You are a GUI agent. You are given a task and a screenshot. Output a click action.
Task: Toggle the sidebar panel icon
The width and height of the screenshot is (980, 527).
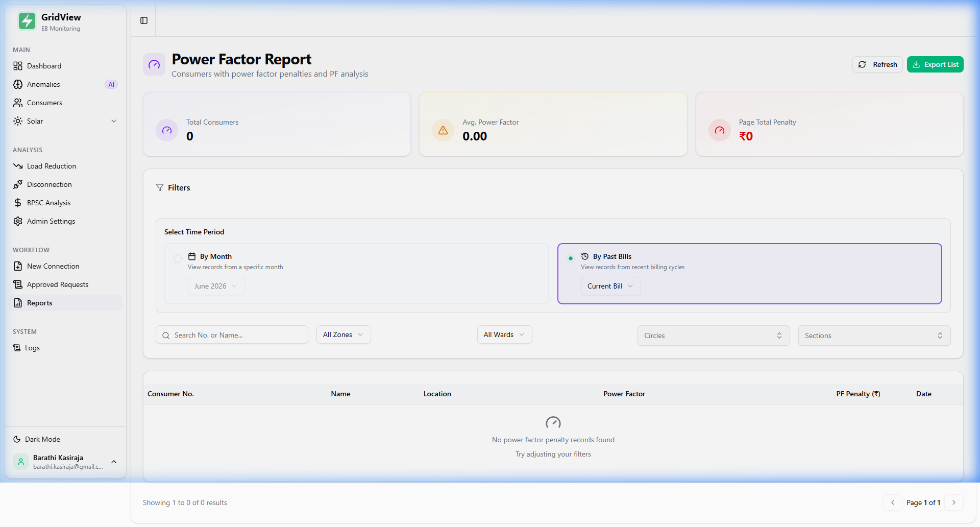(144, 20)
